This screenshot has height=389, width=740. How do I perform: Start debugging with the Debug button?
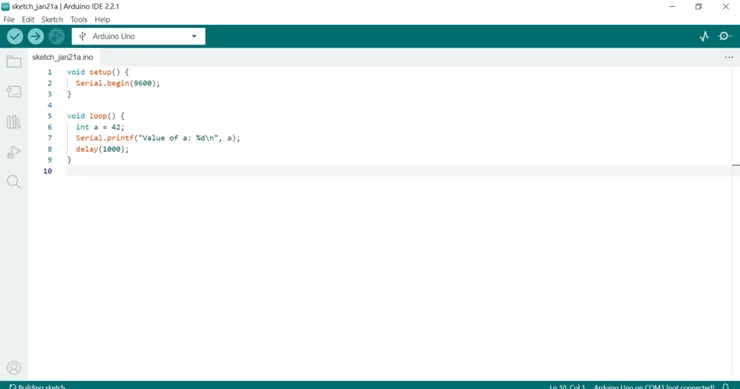coord(56,36)
